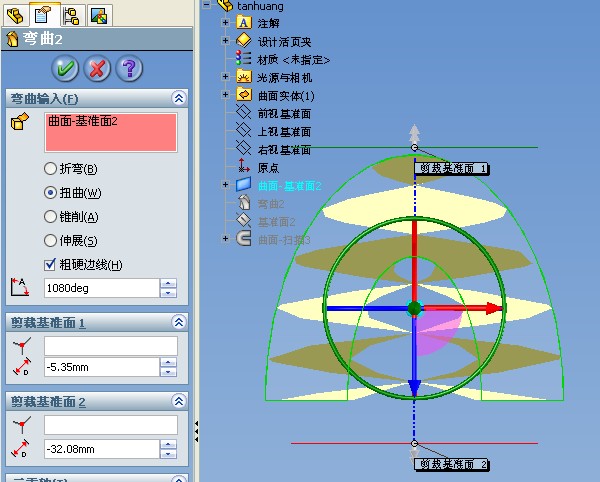Confirm flex feature with green checkmark
600x482 pixels.
click(x=65, y=68)
